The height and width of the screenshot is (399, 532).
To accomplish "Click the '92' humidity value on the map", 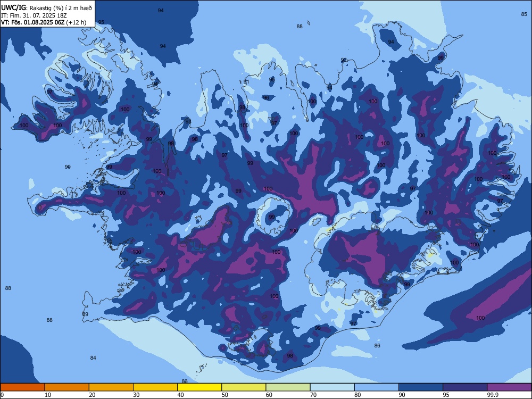I will (x=344, y=60).
